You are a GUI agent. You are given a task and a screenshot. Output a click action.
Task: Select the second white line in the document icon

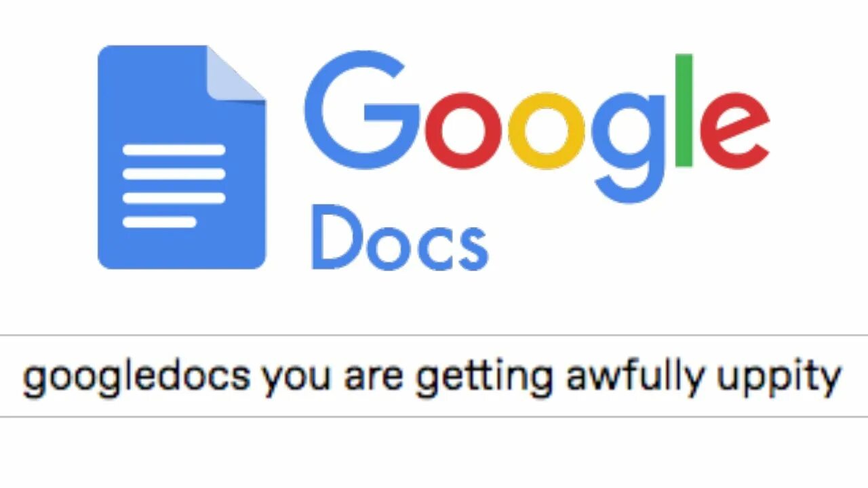[174, 174]
